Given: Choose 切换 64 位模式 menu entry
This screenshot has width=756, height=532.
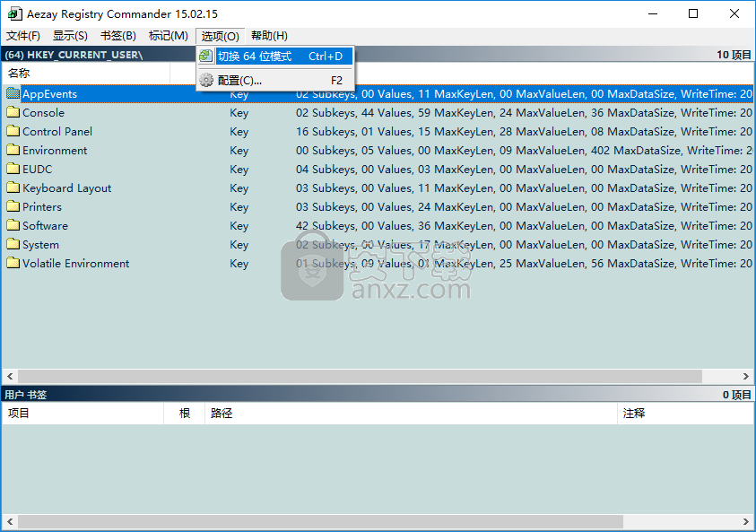Looking at the screenshot, I should point(275,56).
